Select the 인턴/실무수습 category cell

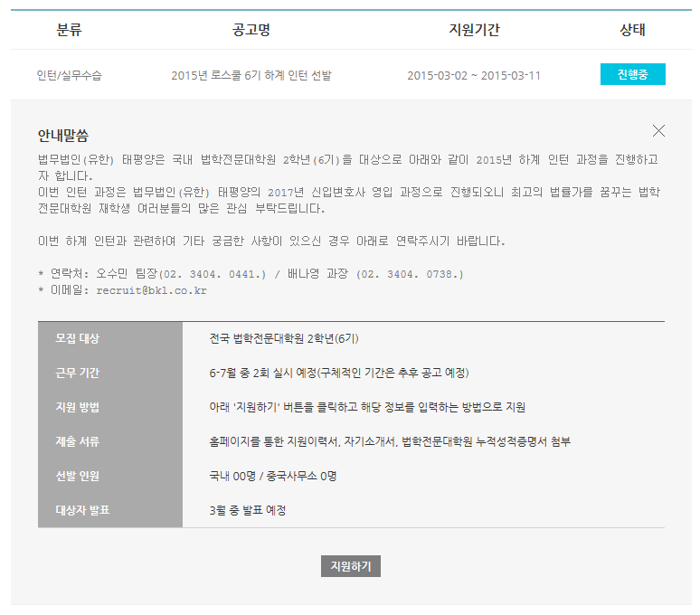point(70,75)
